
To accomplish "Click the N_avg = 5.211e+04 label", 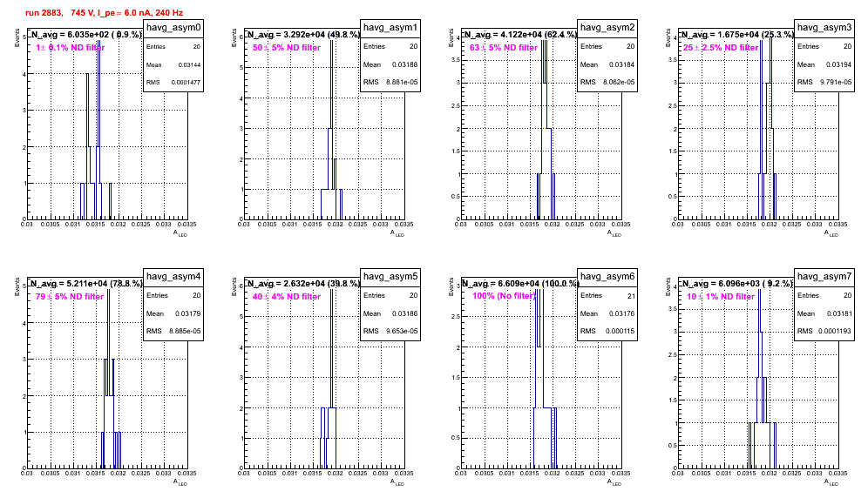I will (x=86, y=283).
